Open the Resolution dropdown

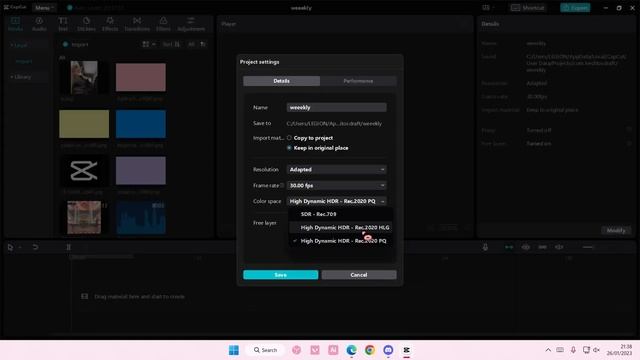pyautogui.click(x=336, y=169)
